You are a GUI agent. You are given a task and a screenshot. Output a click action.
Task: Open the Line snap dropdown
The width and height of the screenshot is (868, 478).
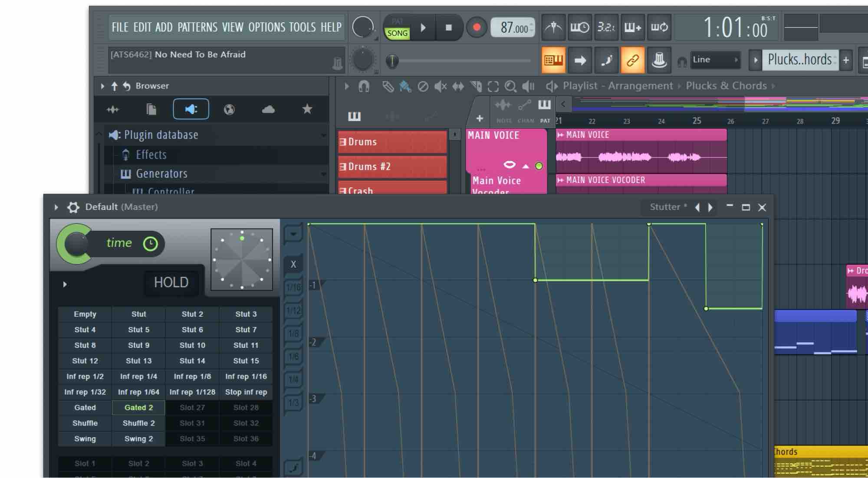pyautogui.click(x=714, y=60)
